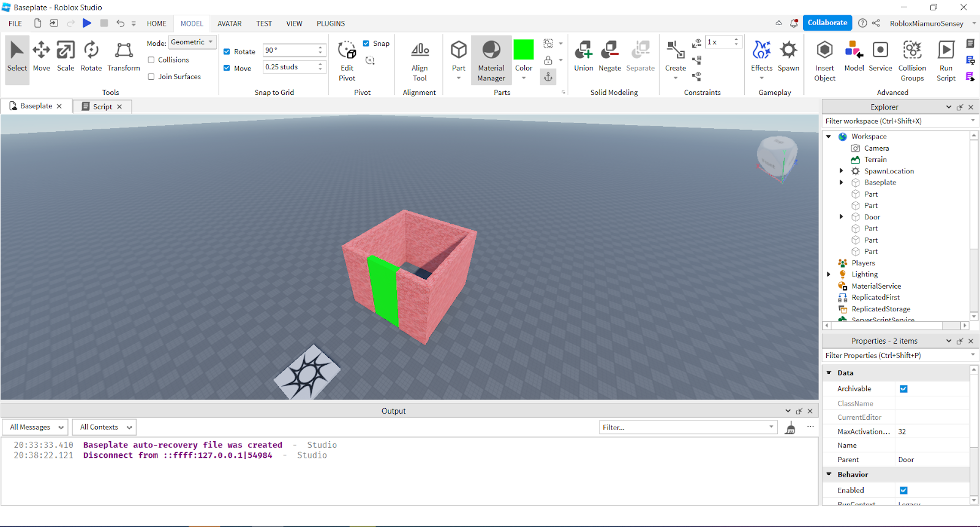Expand the Lighting tree node

pyautogui.click(x=829, y=275)
